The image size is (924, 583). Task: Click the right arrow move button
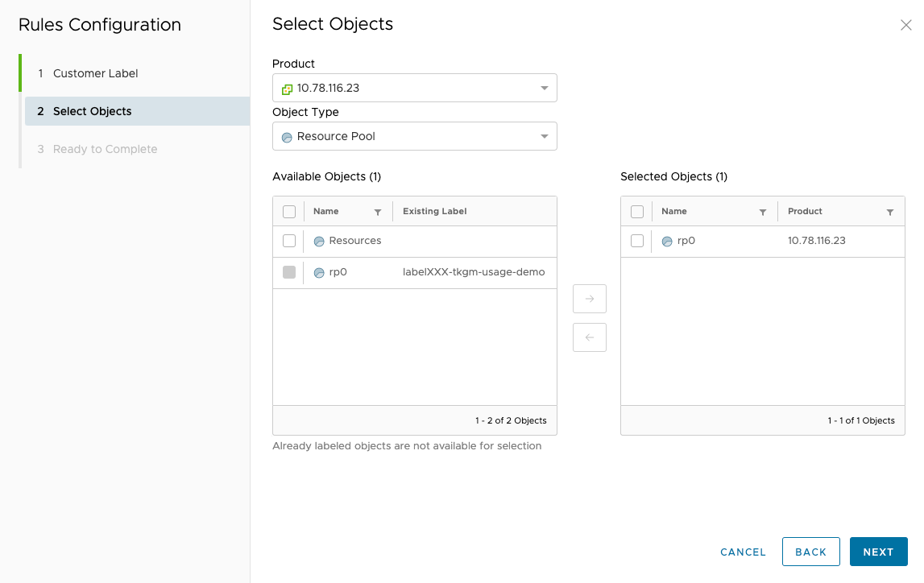[x=589, y=299]
